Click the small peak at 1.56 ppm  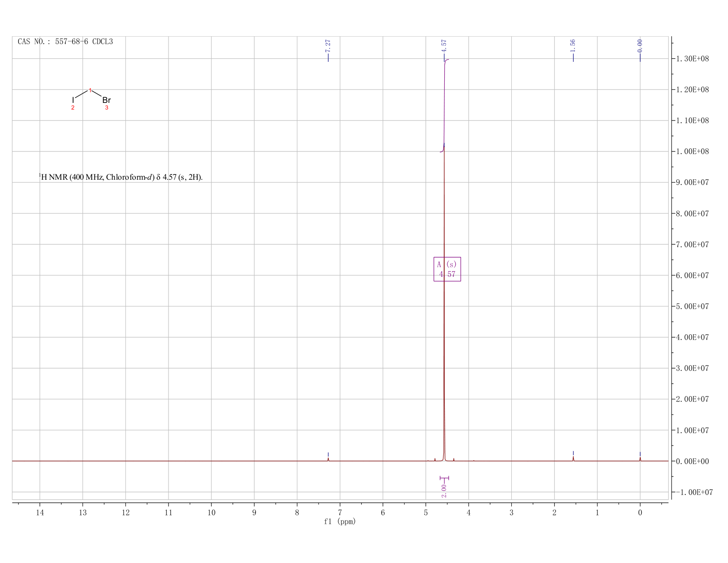[573, 458]
